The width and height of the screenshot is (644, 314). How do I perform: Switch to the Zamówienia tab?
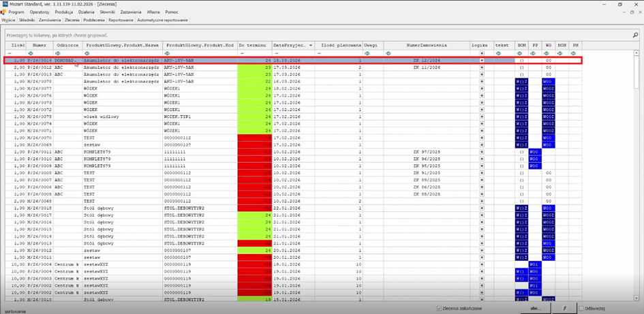pyautogui.click(x=48, y=20)
